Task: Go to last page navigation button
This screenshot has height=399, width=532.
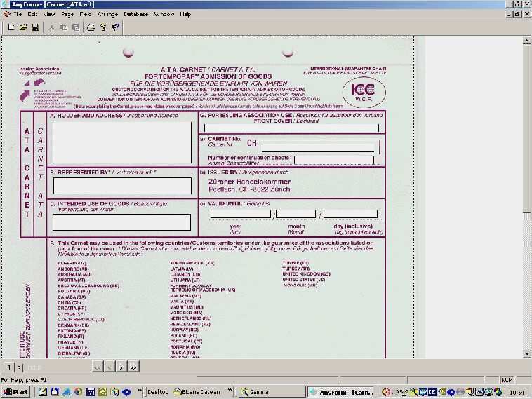Action: coord(133,367)
